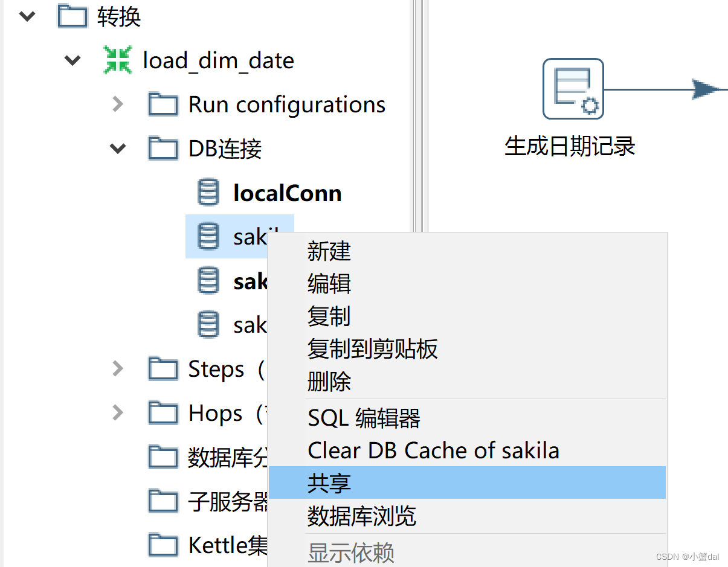
Task: Click the load_dim_date transformation icon
Action: pyautogui.click(x=119, y=60)
